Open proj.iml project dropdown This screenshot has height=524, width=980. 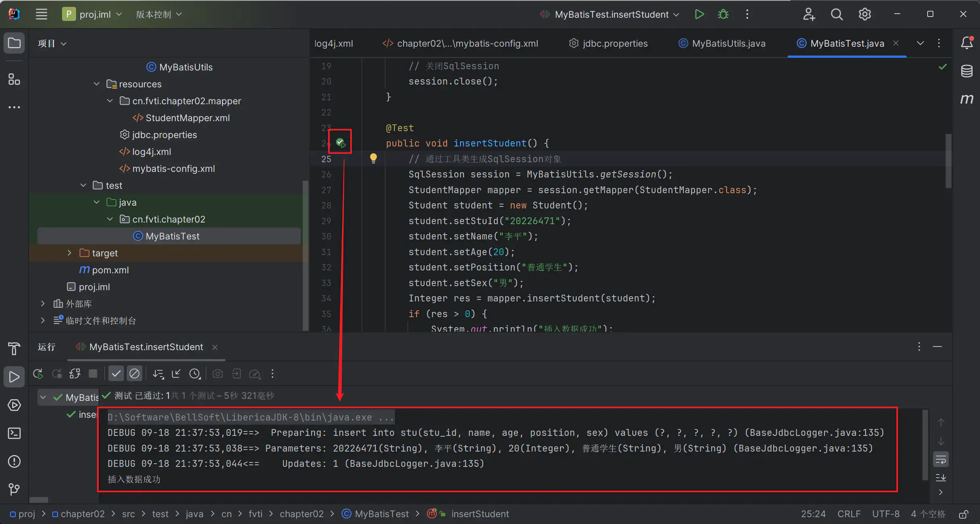[x=92, y=14]
